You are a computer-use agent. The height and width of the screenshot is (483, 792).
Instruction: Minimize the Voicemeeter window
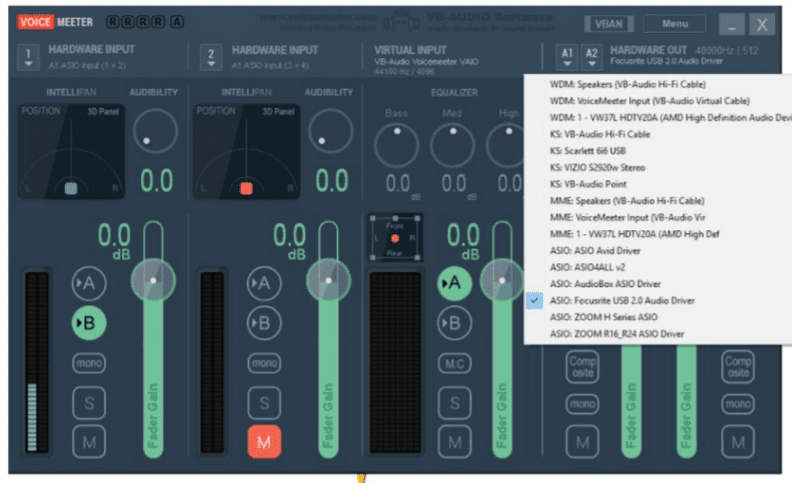pyautogui.click(x=731, y=24)
